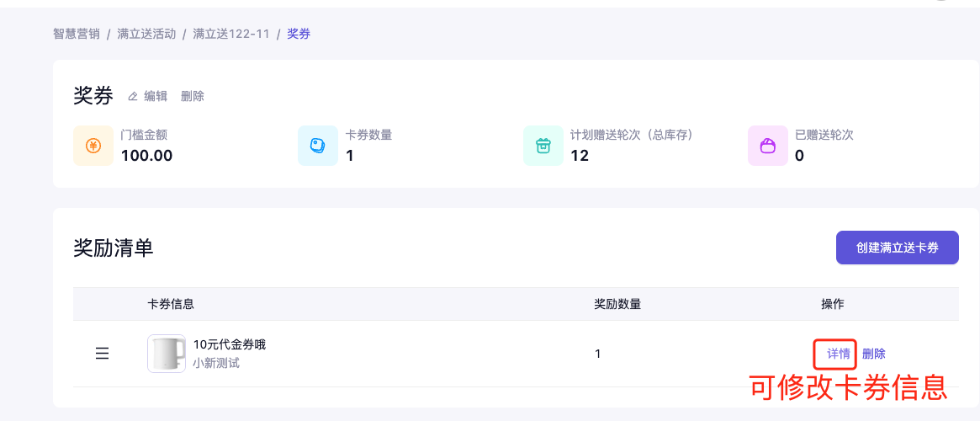980x421 pixels.
Task: Go to 智慧营销 in breadcrumb
Action: [77, 34]
